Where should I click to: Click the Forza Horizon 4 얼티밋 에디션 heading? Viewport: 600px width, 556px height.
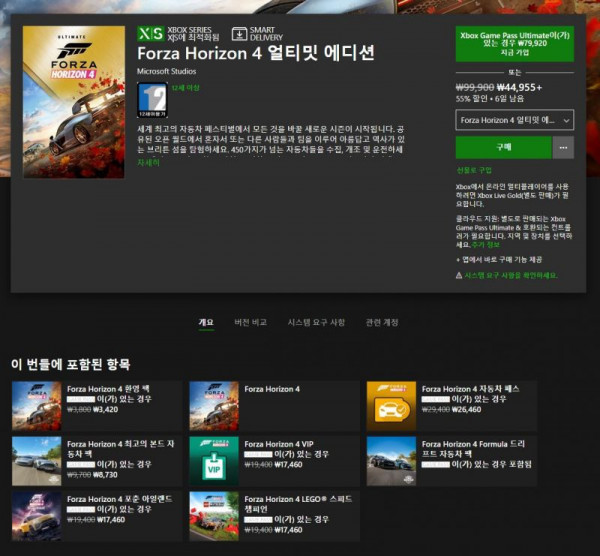pos(256,53)
